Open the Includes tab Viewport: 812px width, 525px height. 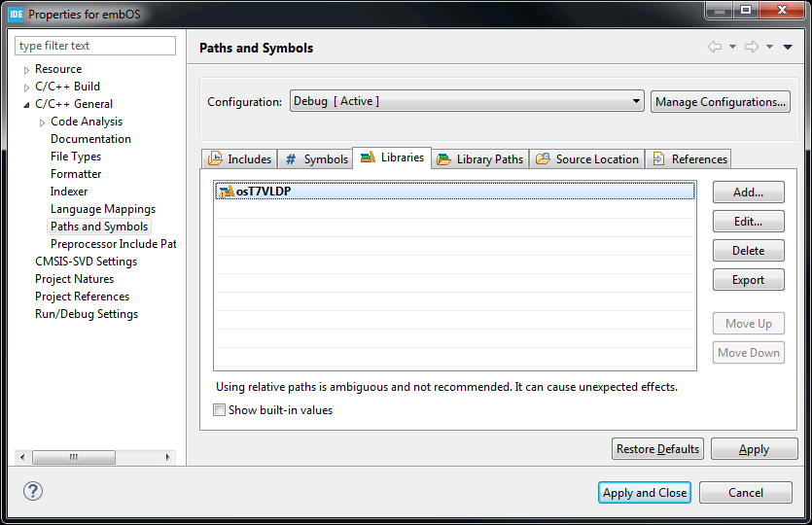[x=239, y=158]
